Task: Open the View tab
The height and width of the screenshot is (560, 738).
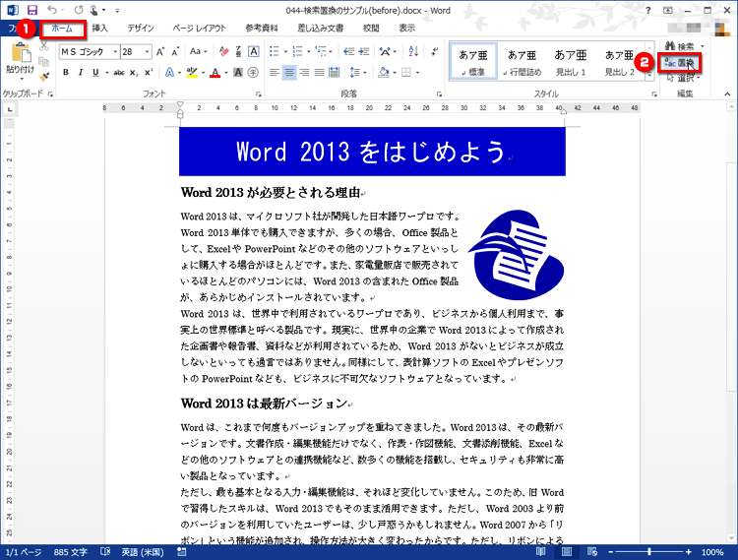Action: 407,29
